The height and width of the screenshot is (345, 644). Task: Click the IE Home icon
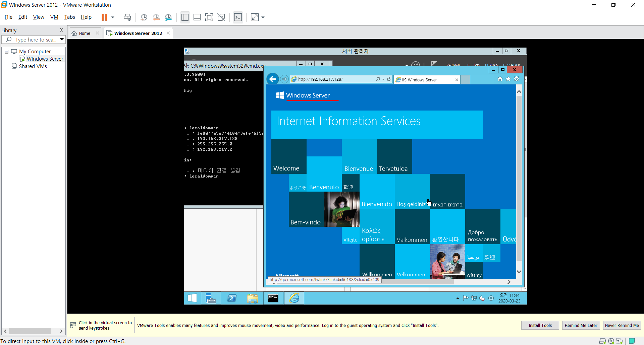point(500,79)
